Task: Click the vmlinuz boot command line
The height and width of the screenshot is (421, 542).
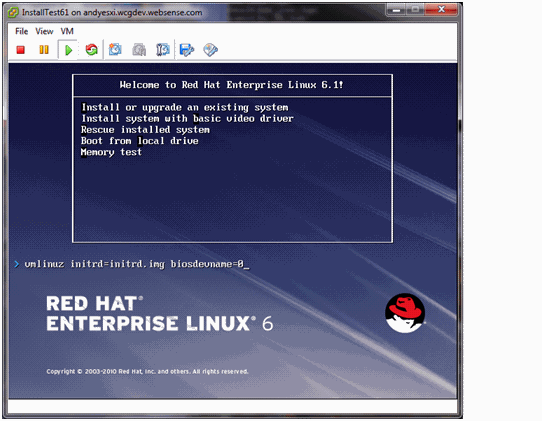Action: pyautogui.click(x=137, y=264)
